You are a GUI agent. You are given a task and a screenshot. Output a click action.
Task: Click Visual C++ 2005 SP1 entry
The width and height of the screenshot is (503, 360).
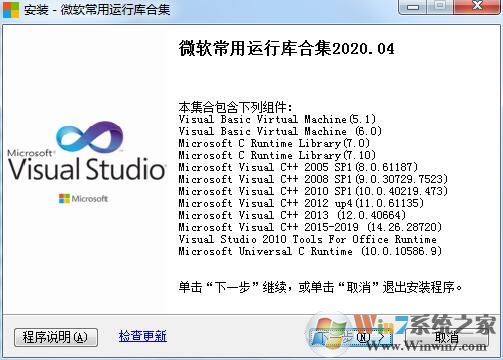click(x=298, y=167)
